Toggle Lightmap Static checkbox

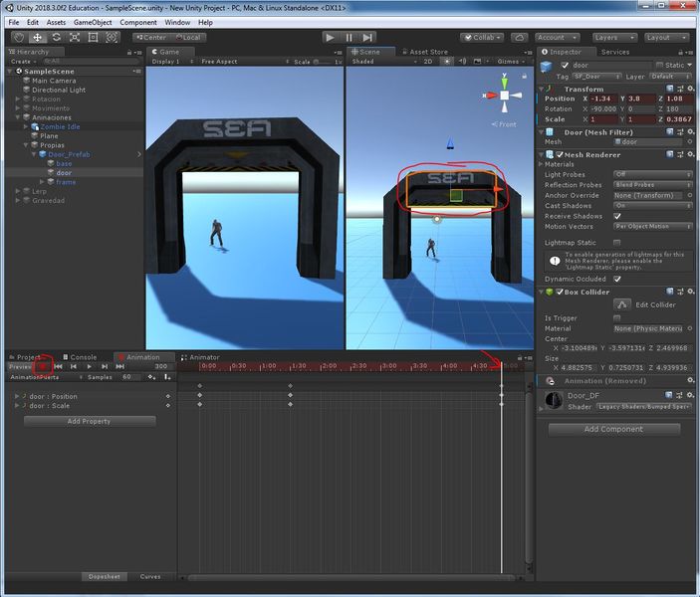(x=617, y=242)
